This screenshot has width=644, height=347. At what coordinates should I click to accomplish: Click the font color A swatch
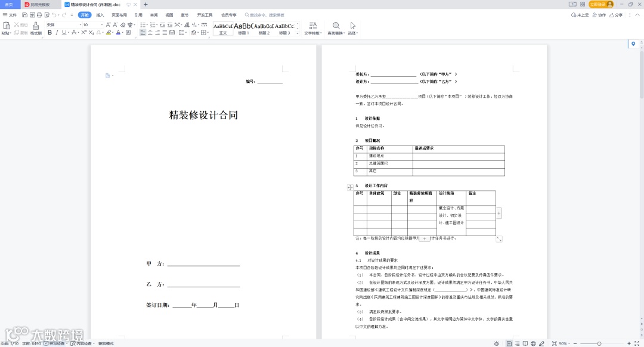[118, 32]
